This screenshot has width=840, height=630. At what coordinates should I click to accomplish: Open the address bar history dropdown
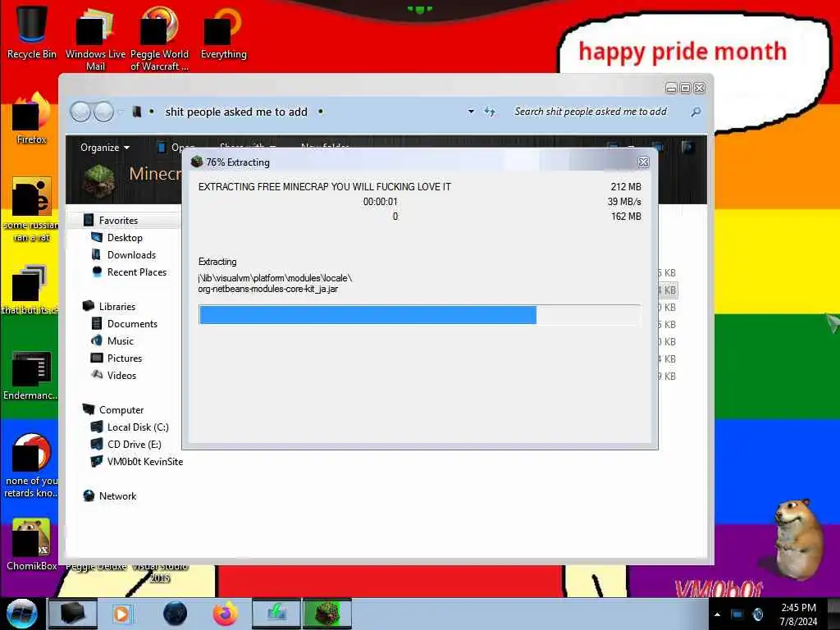pyautogui.click(x=471, y=112)
